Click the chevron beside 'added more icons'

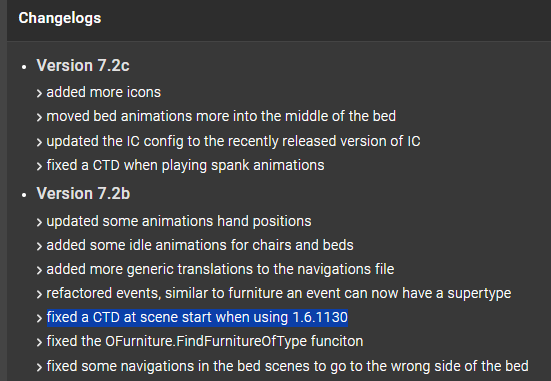(x=39, y=93)
